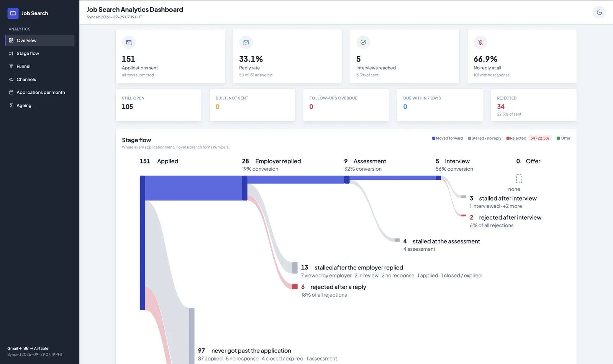
Task: Click the 34 · 22.5% rejected badge
Action: 540,139
